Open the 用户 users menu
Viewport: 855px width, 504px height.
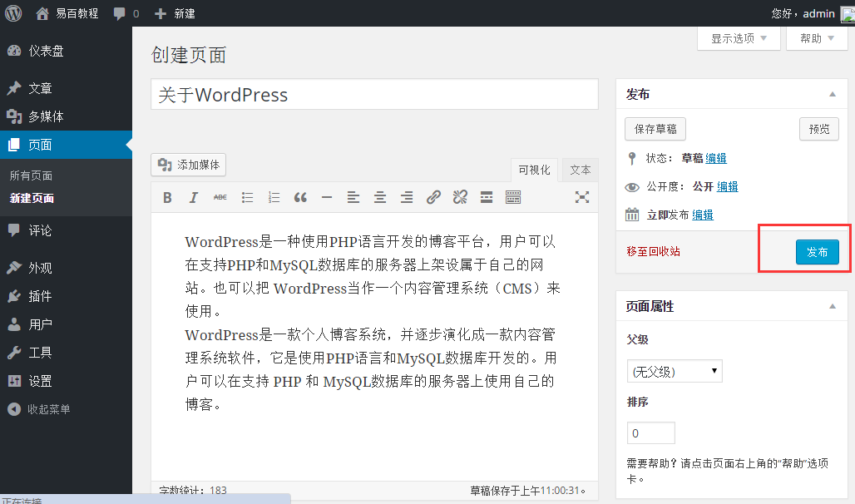[66, 324]
